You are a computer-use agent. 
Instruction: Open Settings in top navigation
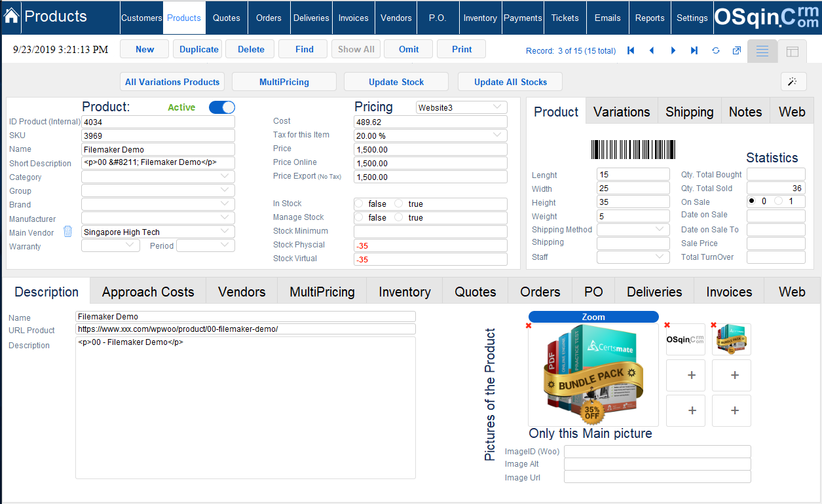pos(692,18)
